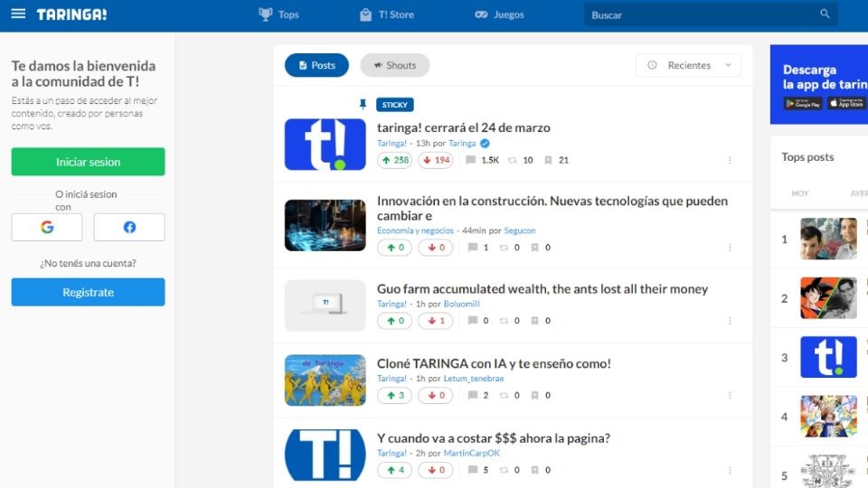Open options menu of 'Innovación' post
The image size is (868, 488).
pos(730,248)
